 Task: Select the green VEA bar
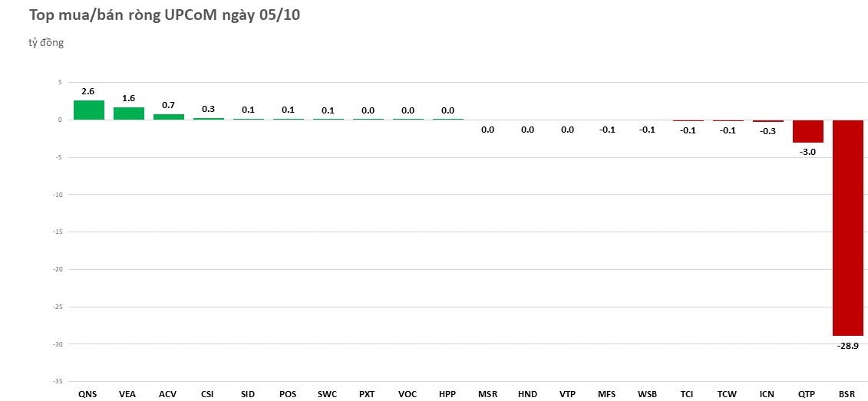coord(128,113)
